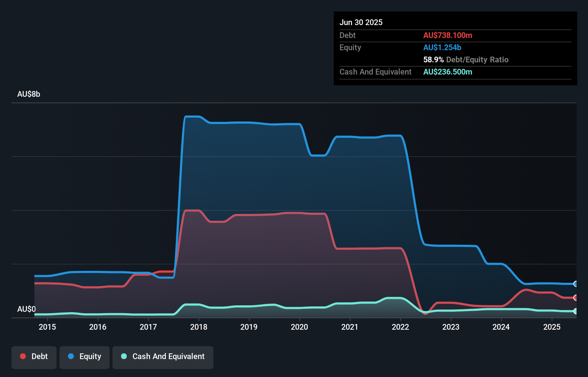Expand the Jun 30 2025 tooltip header
The width and height of the screenshot is (588, 377).
click(x=361, y=22)
